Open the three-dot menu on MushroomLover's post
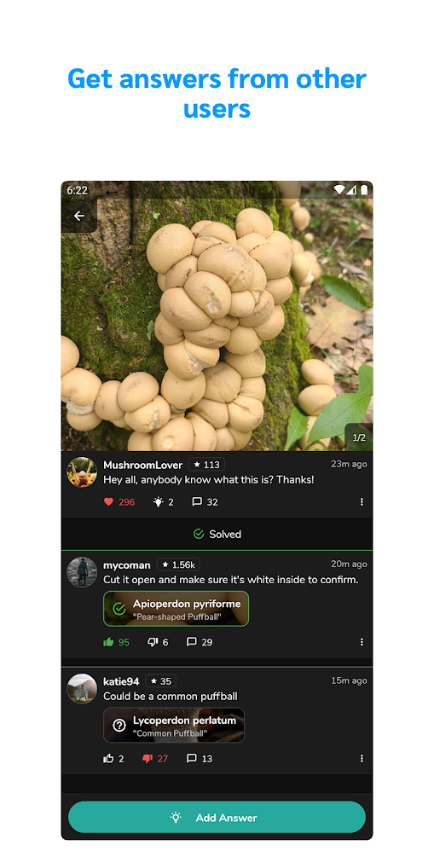The height and width of the screenshot is (868, 434). tap(362, 502)
